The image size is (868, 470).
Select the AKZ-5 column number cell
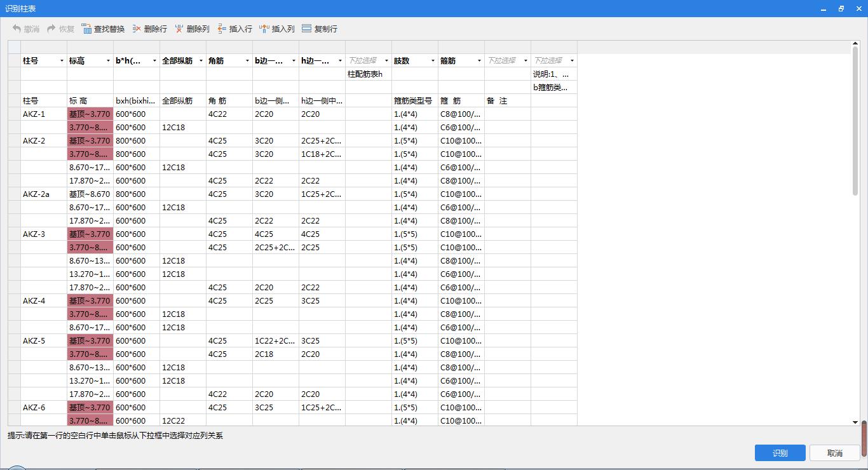(x=44, y=341)
